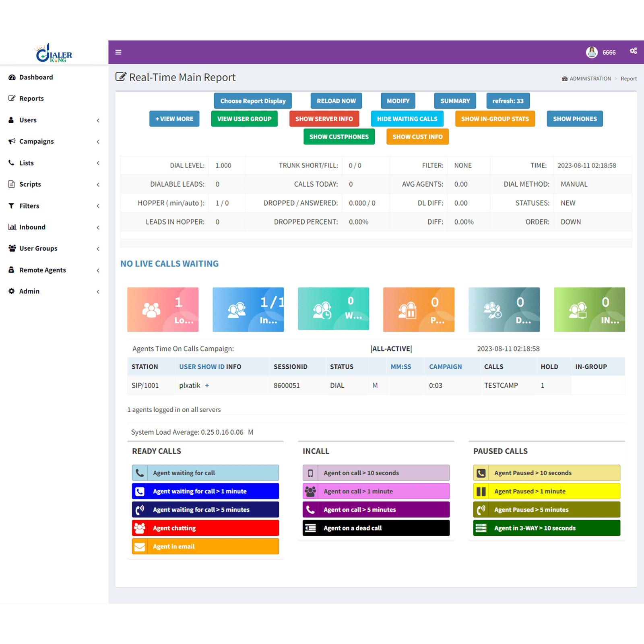Click the orange paused agents card icon

click(x=407, y=310)
